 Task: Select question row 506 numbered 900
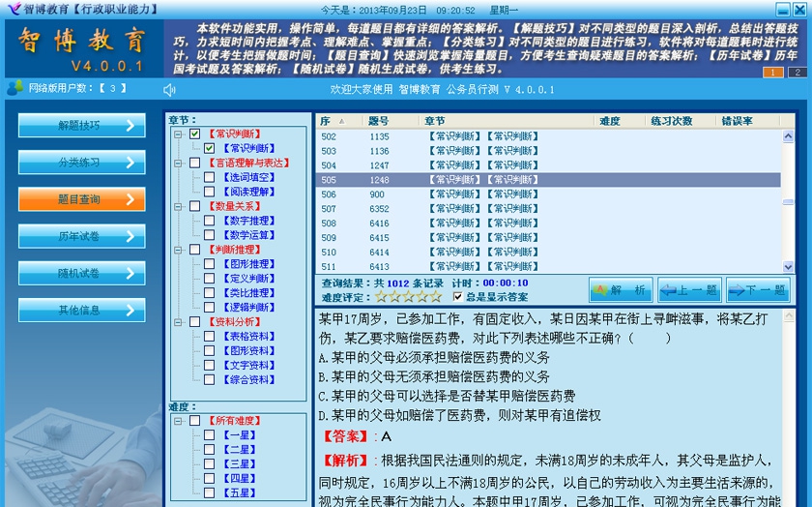tap(548, 194)
